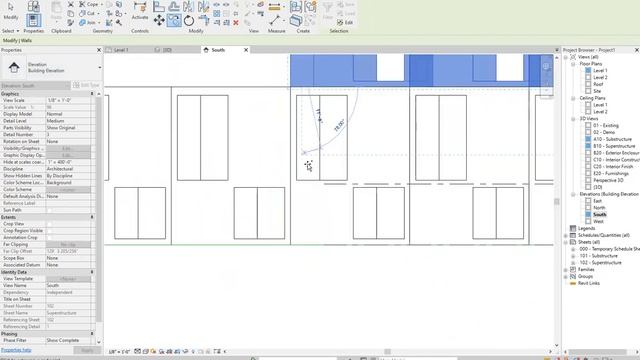
Task: Click the View Name field showing South
Action: point(68,286)
